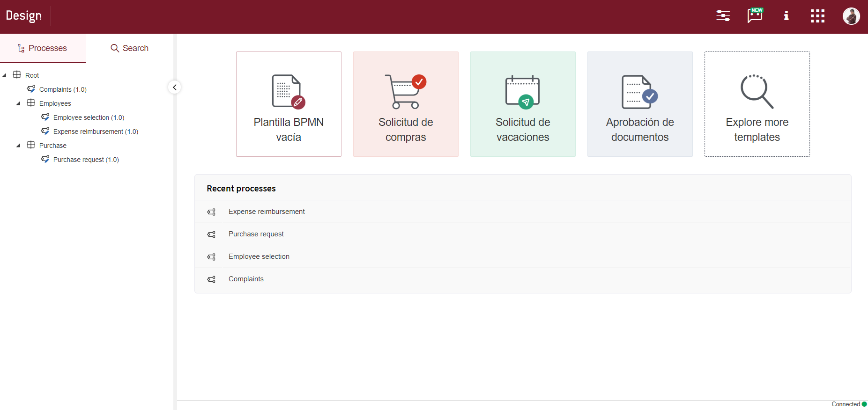Image resolution: width=868 pixels, height=410 pixels.
Task: Click the blank document pencil icon
Action: click(x=289, y=91)
